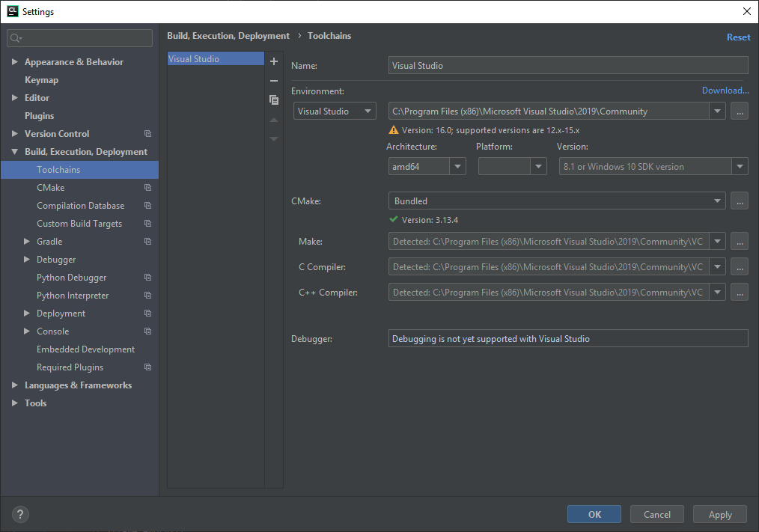The image size is (759, 532).
Task: Expand Deployment settings node
Action: click(x=27, y=314)
